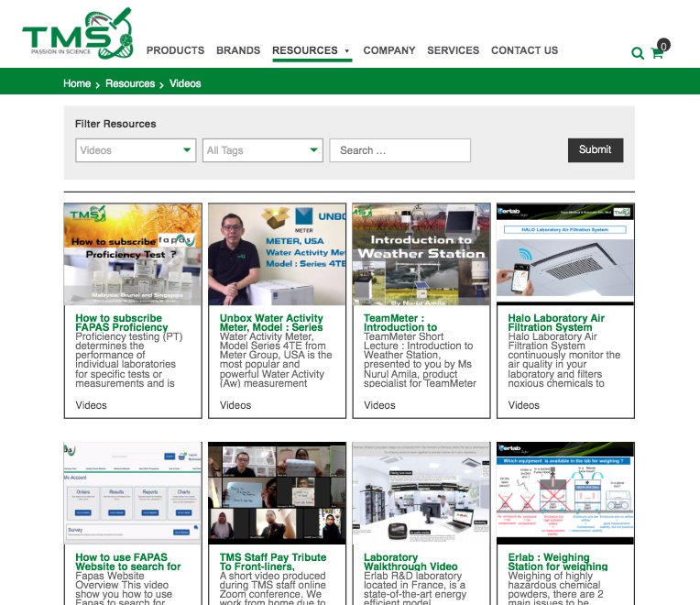
Task: Go to Services menu item
Action: pos(454,50)
